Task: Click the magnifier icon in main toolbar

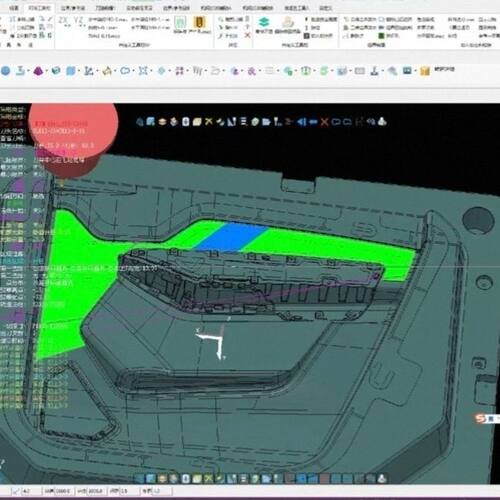Action: [x=392, y=71]
